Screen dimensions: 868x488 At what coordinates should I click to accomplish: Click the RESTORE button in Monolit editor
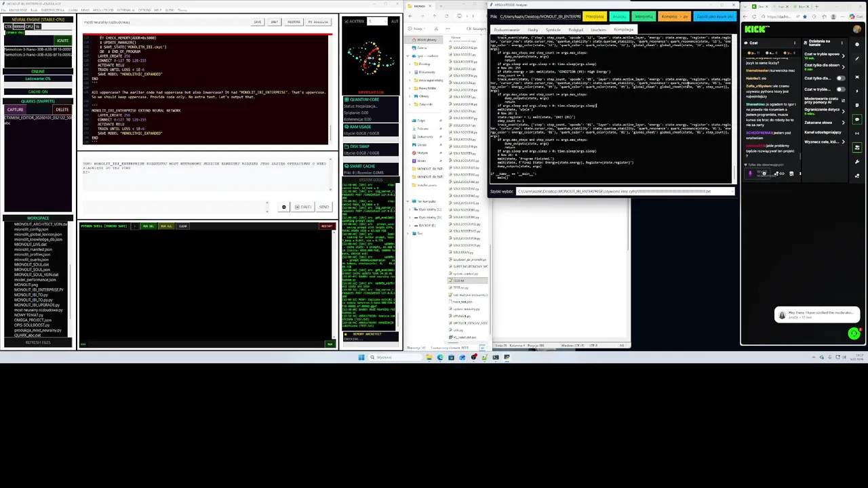[294, 22]
